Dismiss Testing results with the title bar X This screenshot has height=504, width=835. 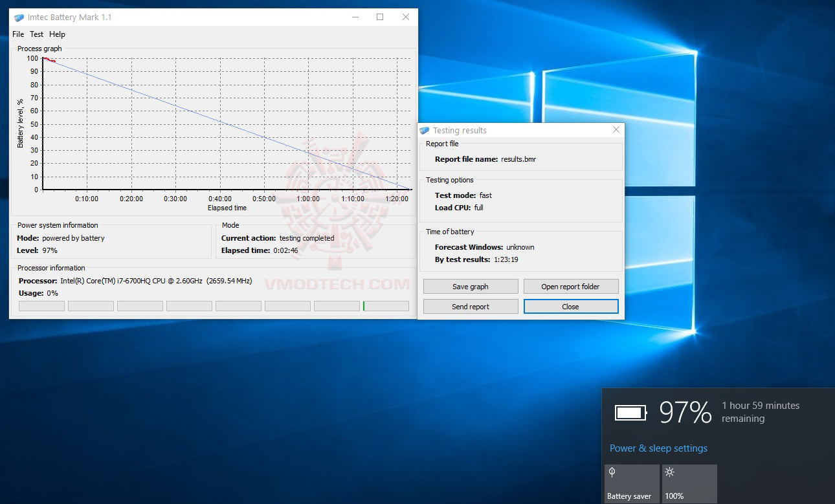(616, 130)
